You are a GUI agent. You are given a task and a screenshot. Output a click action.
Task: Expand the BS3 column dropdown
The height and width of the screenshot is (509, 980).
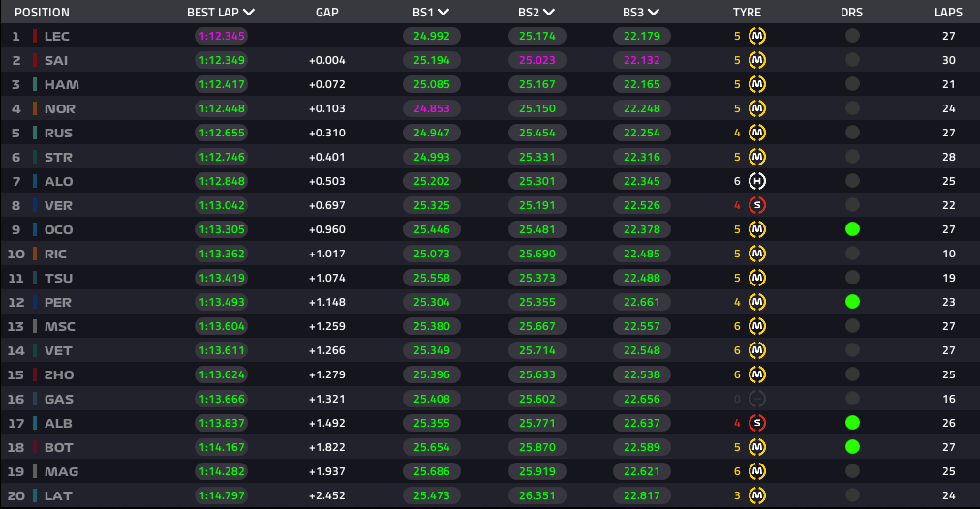coord(653,12)
